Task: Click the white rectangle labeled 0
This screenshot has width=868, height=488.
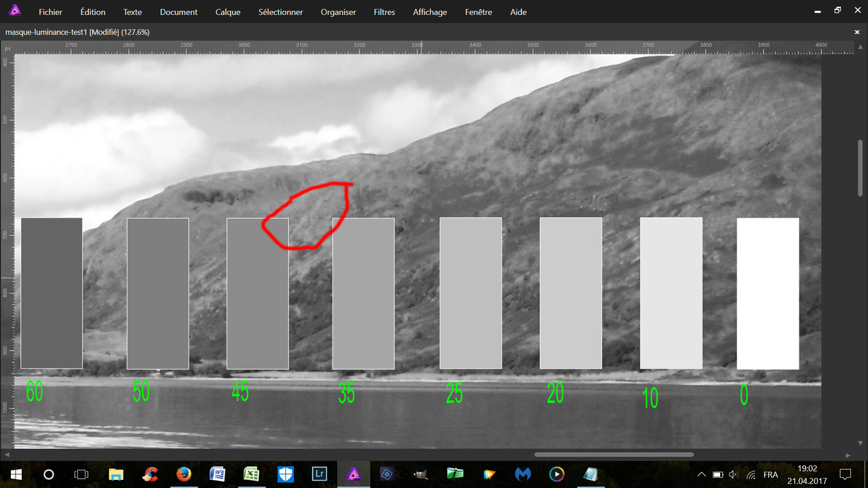Action: 768,293
